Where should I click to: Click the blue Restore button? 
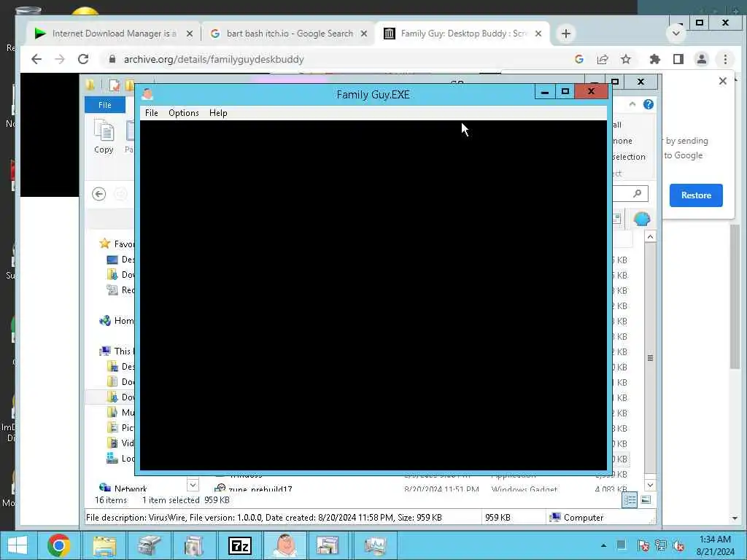[x=695, y=195]
